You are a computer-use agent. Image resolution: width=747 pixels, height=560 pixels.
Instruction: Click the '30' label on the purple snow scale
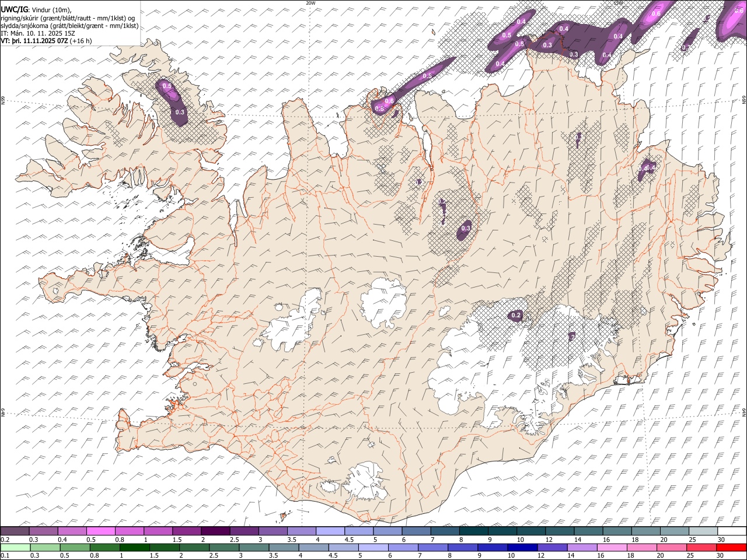(721, 540)
